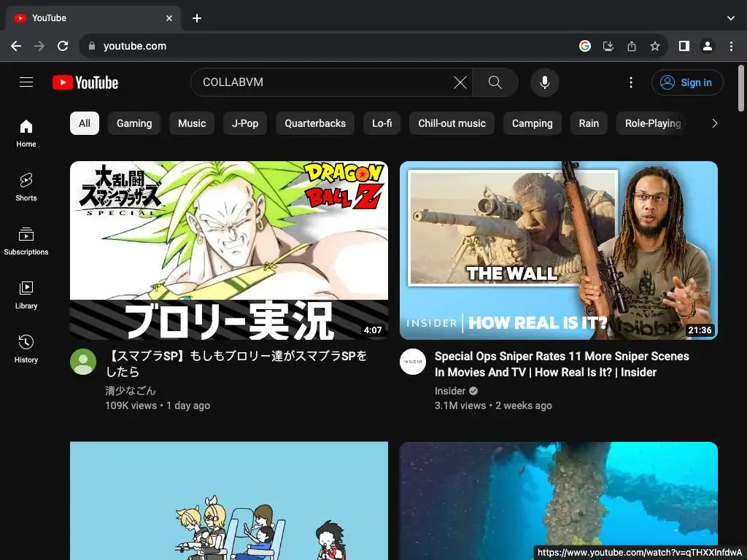This screenshot has height=560, width=747.
Task: Open Library in sidebar
Action: [26, 295]
